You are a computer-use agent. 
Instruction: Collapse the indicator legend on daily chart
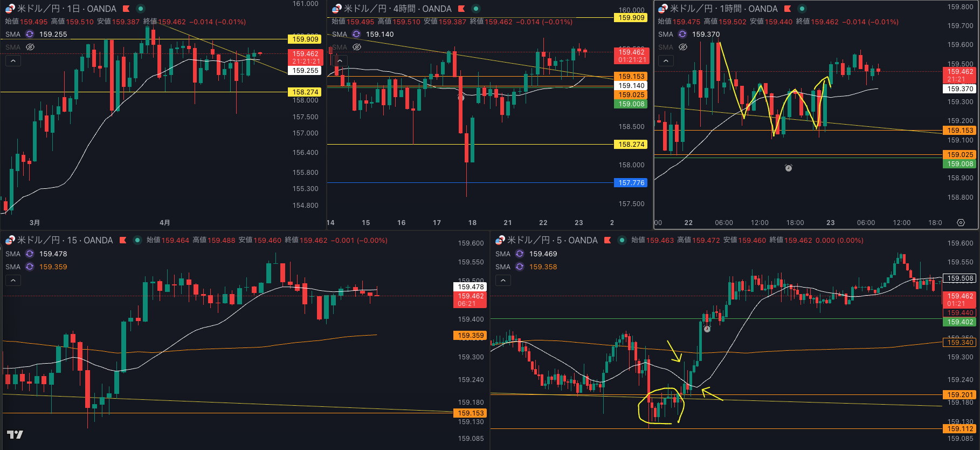(x=13, y=61)
